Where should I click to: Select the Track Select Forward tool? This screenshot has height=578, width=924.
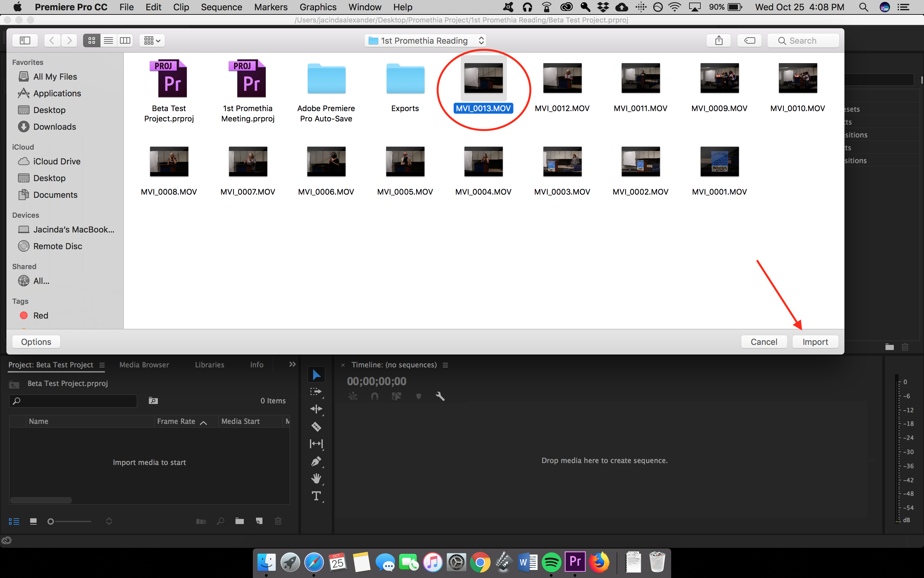point(316,392)
